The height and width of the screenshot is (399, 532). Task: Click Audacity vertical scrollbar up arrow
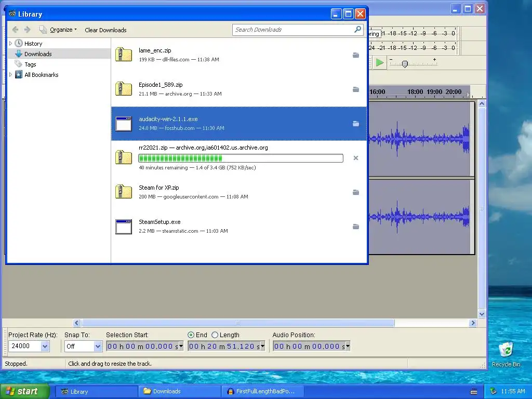click(482, 103)
